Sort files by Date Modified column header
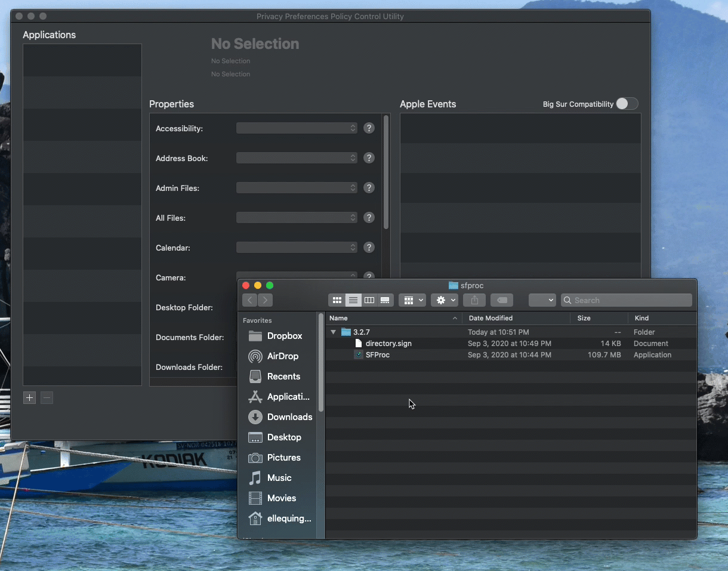 [516, 318]
